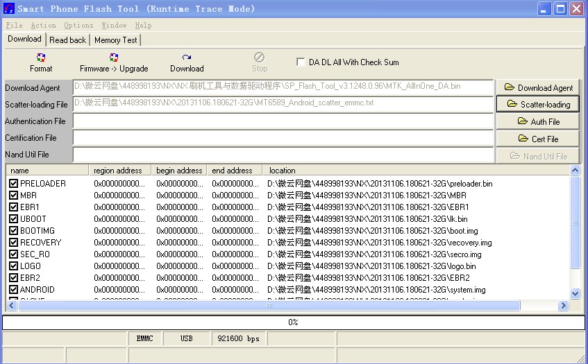Click the Authentication File field
The image size is (588, 364).
coord(283,121)
